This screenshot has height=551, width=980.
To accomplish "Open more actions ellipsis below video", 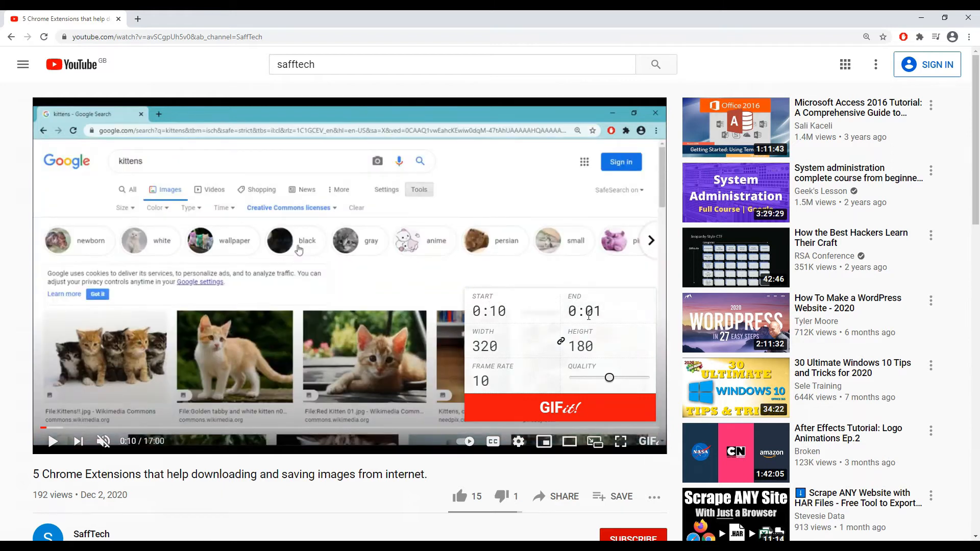I will (654, 497).
